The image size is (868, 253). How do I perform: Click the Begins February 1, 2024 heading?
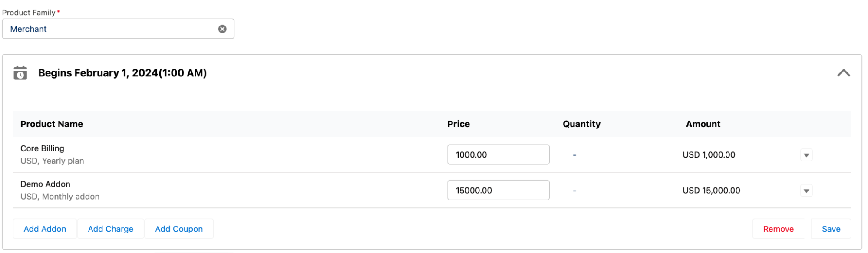[x=122, y=73]
